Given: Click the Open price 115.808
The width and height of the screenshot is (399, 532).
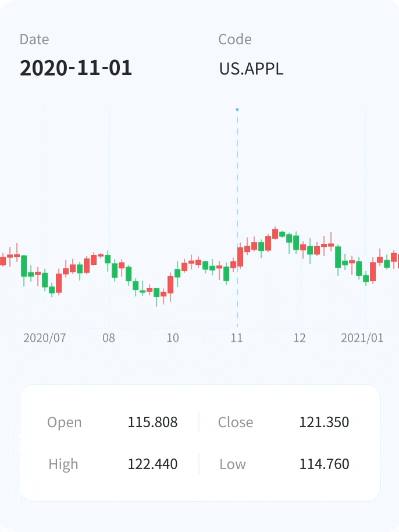Looking at the screenshot, I should pos(152,422).
